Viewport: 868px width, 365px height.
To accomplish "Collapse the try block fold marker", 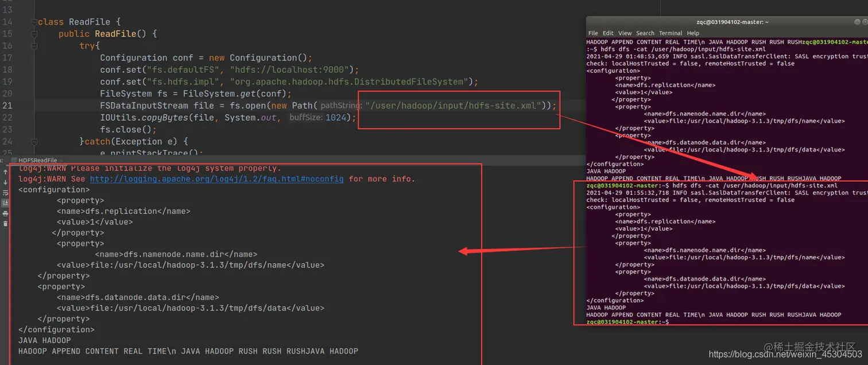I will click(34, 46).
